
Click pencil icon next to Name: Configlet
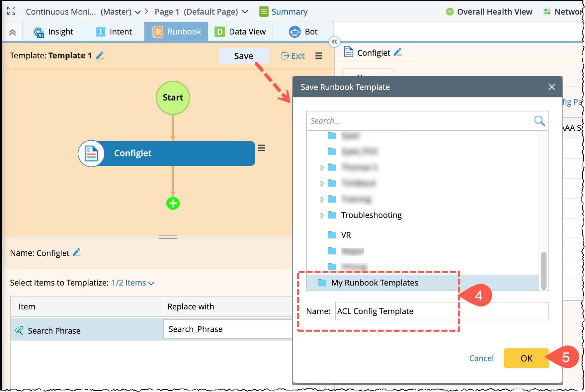pos(77,253)
